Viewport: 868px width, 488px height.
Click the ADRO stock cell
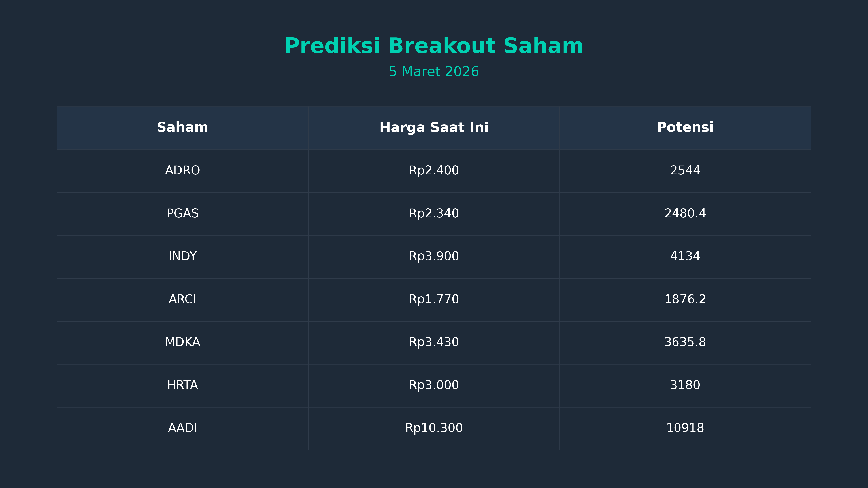pos(182,170)
